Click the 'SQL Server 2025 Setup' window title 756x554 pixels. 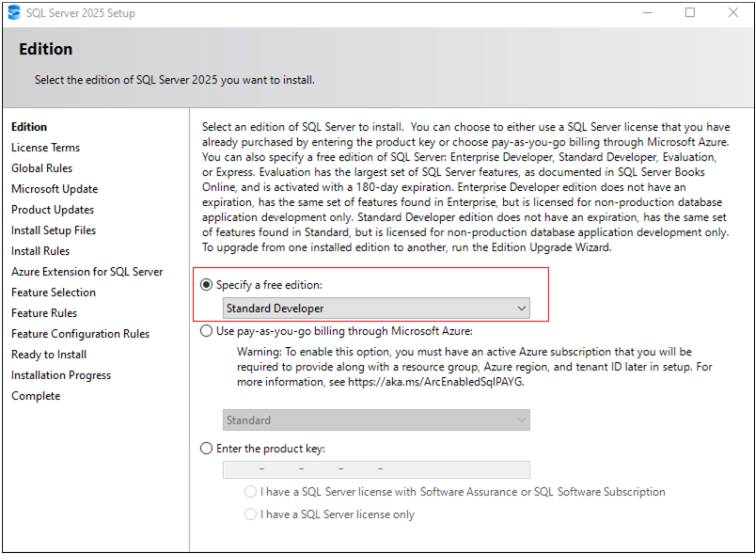coord(81,13)
